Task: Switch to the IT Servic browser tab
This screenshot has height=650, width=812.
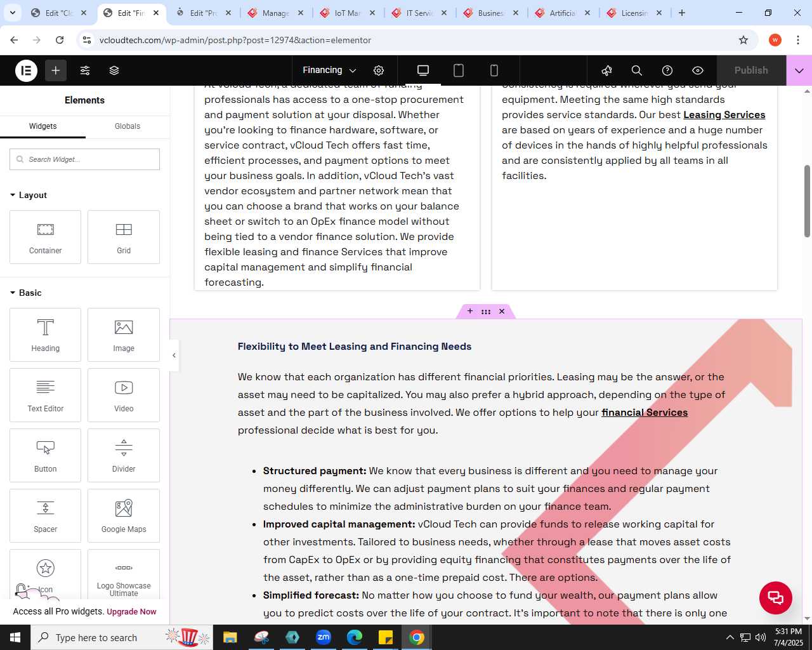Action: 419,13
